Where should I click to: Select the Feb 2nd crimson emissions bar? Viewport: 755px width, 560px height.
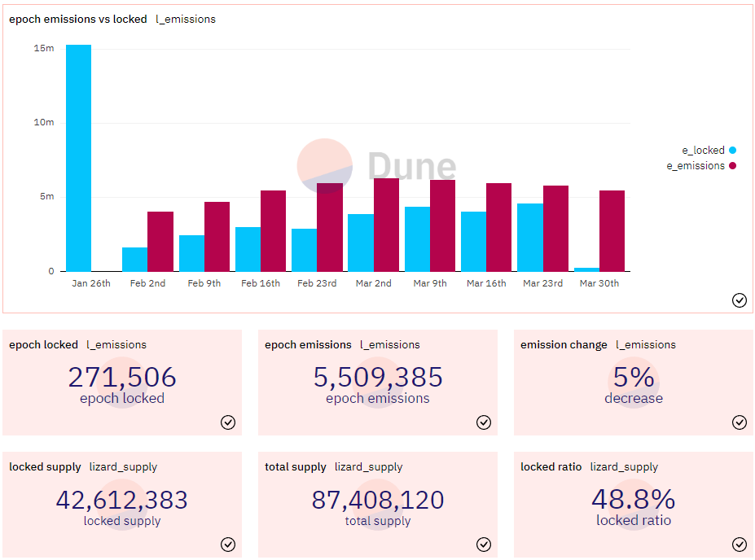click(160, 242)
